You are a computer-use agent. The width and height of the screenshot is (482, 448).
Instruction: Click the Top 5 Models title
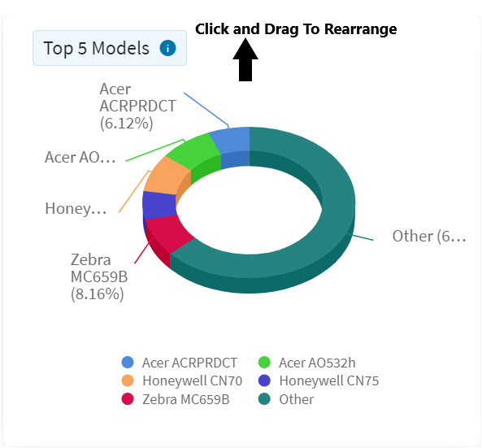(97, 48)
